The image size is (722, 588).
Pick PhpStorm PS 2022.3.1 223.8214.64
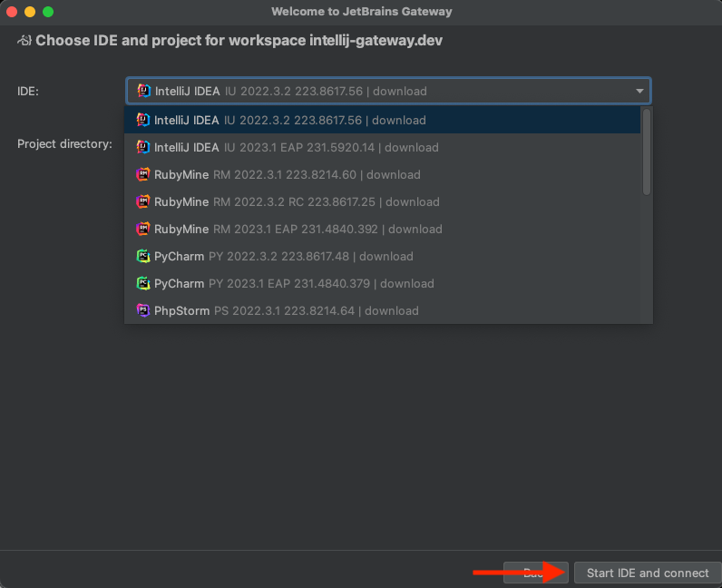(382, 310)
